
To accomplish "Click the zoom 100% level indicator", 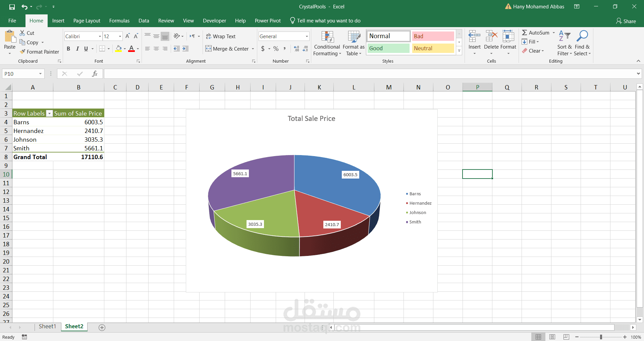I will coord(636,337).
